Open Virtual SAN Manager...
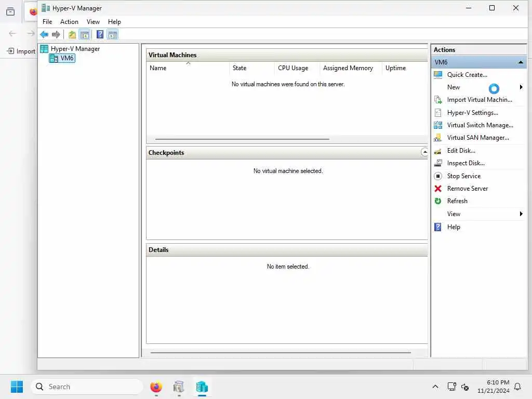The height and width of the screenshot is (399, 532). point(478,138)
